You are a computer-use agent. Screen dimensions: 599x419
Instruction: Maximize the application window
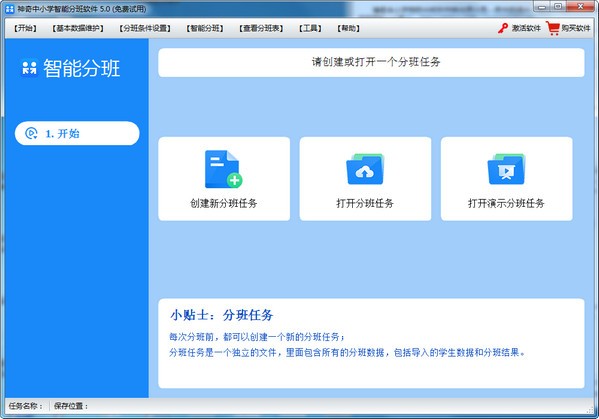(x=558, y=6)
